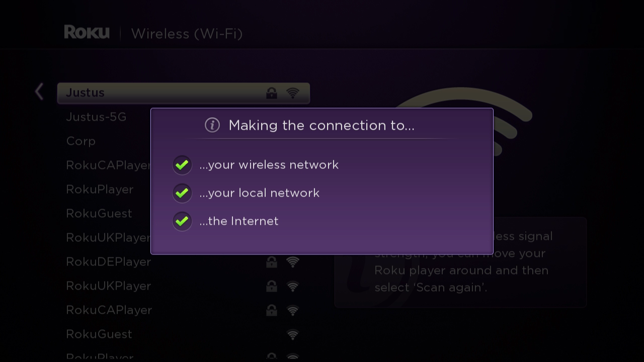
Task: Select the Corp network
Action: coord(80,141)
